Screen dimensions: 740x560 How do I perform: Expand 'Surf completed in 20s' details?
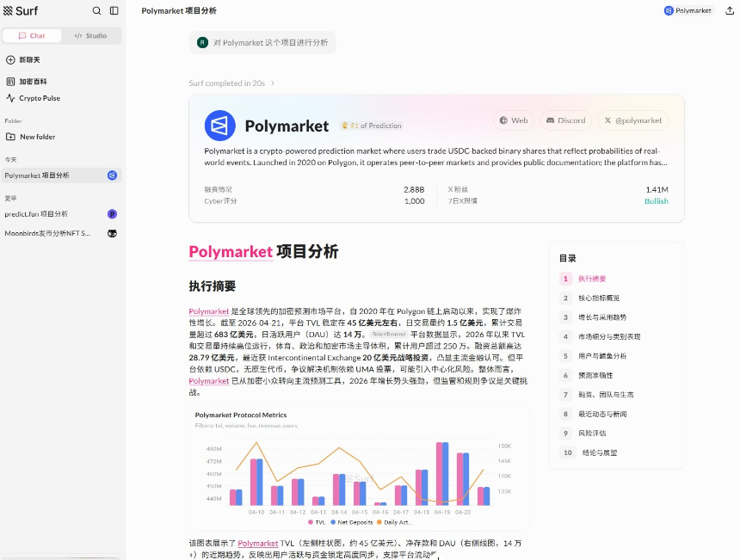click(x=231, y=83)
